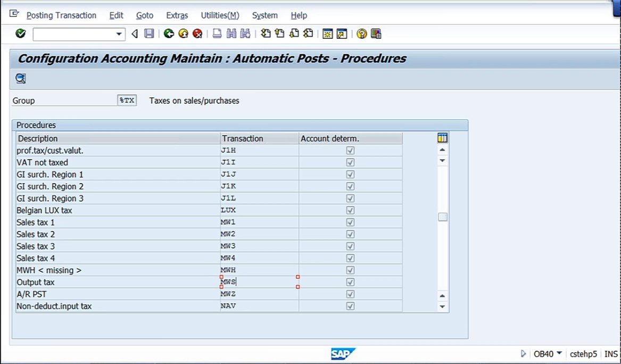Image resolution: width=621 pixels, height=364 pixels.
Task: Click the table scrollbar thumb
Action: tap(443, 217)
